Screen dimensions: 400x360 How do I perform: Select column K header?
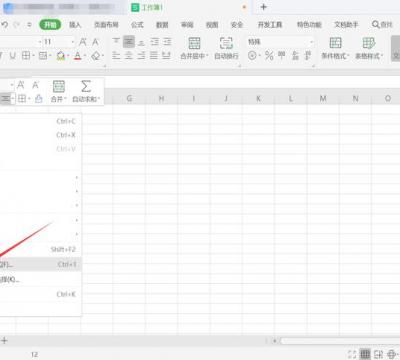pyautogui.click(x=258, y=99)
